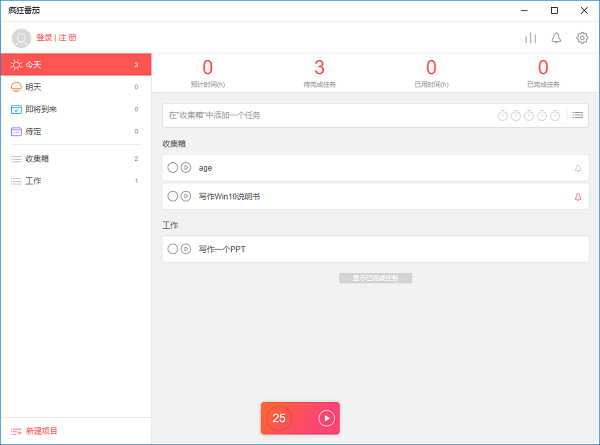Mark 写作Win10说明书 task as complete
Image resolution: width=600 pixels, height=445 pixels.
coord(173,196)
